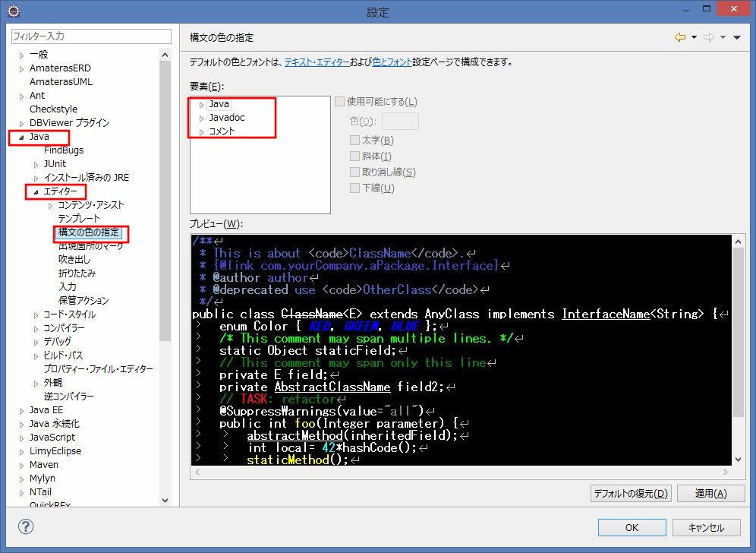This screenshot has height=553, width=756.
Task: Select 折りたたみ tree item
Action: click(x=77, y=273)
